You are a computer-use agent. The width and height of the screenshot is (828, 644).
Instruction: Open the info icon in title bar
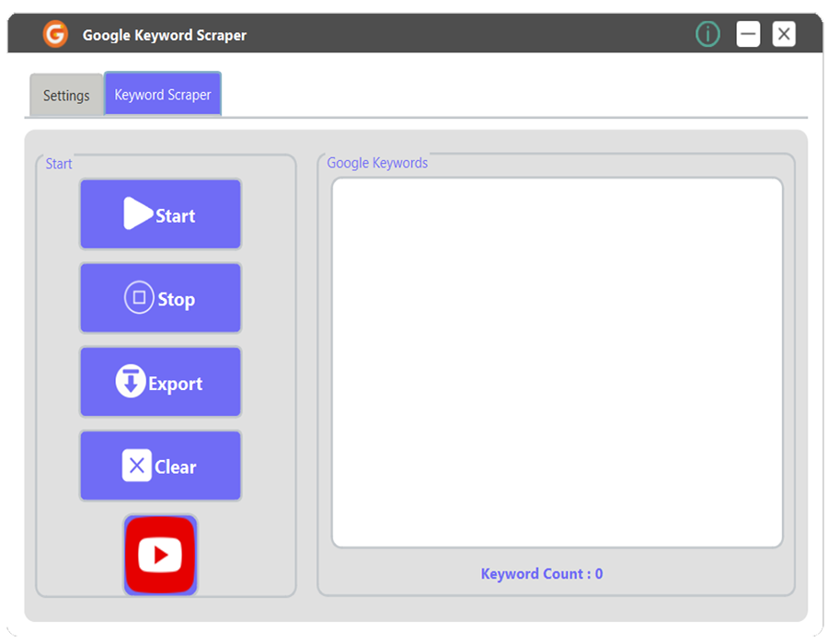click(x=707, y=34)
